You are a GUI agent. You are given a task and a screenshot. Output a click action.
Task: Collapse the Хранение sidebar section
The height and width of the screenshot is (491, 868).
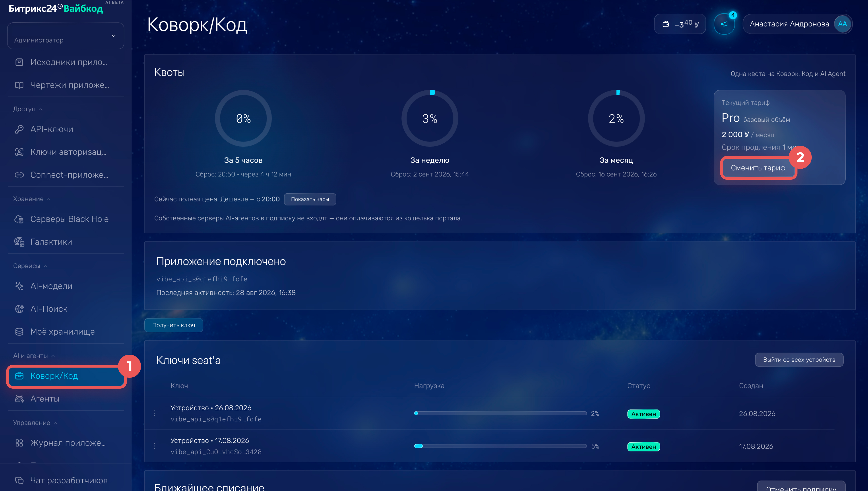click(x=32, y=199)
